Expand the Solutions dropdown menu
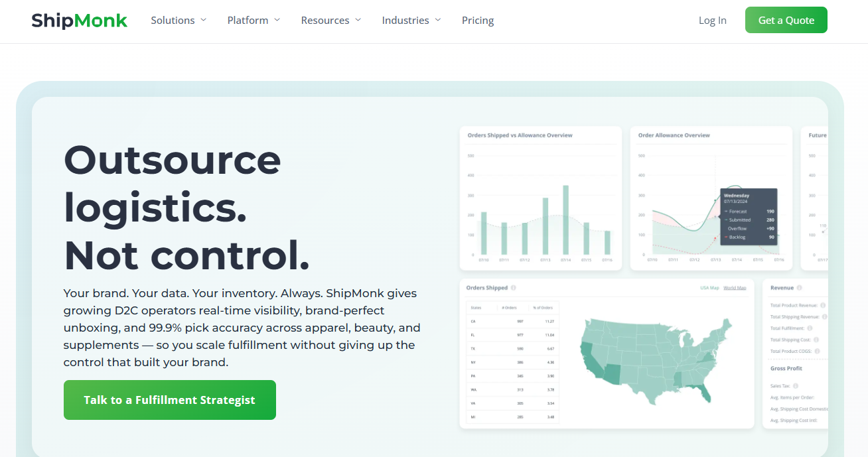This screenshot has width=868, height=457. 179,21
